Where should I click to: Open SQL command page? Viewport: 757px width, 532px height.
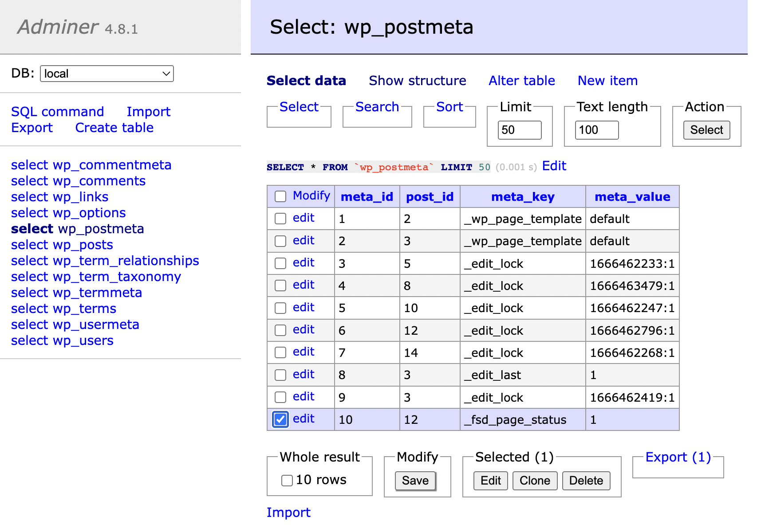57,112
